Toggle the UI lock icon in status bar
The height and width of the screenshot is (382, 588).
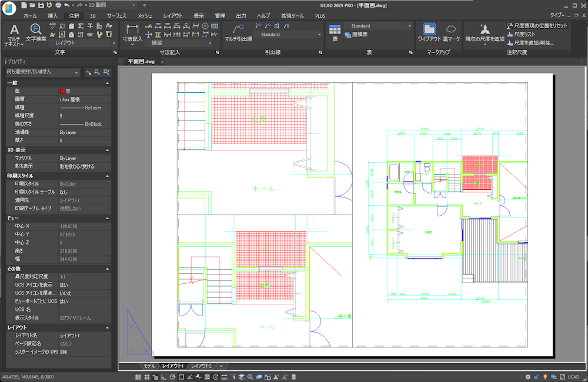pyautogui.click(x=536, y=377)
